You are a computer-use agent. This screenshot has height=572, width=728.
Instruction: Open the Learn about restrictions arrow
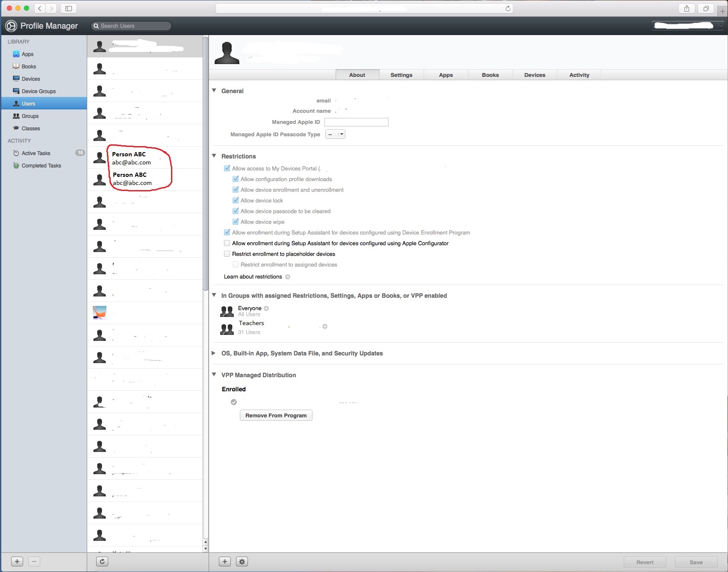tap(288, 277)
